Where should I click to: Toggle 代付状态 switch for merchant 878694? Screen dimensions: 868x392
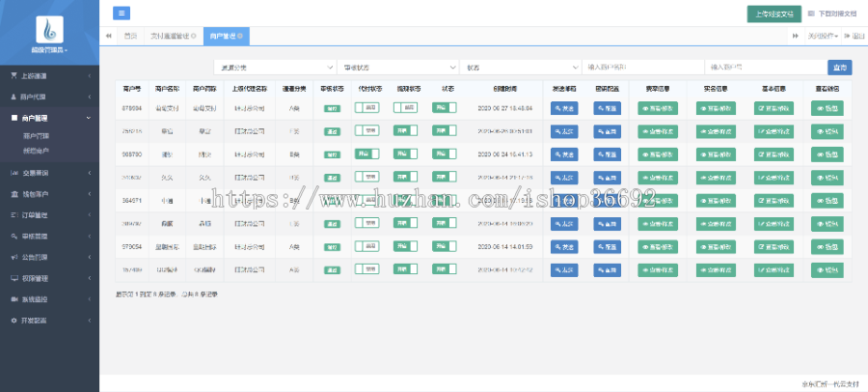coord(366,108)
